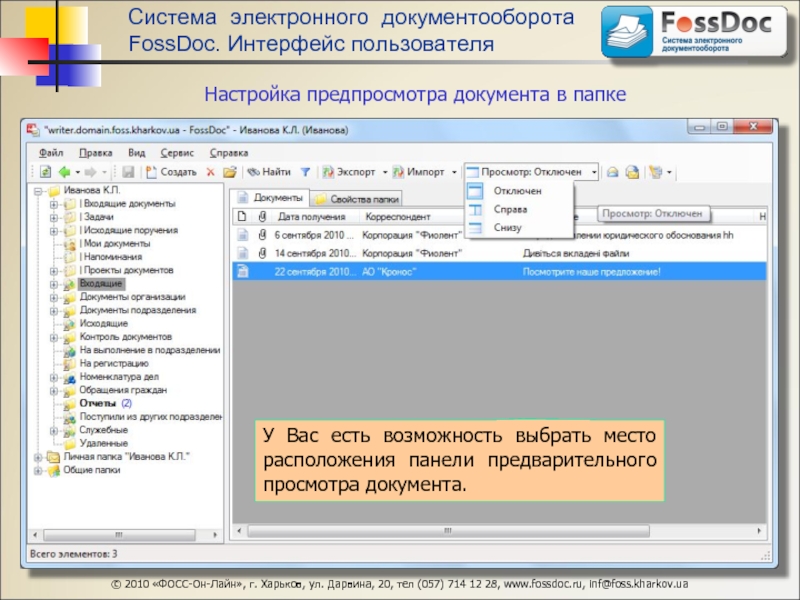The image size is (800, 600).
Task: Click the folder icon next to Удаленные
Action: (69, 443)
